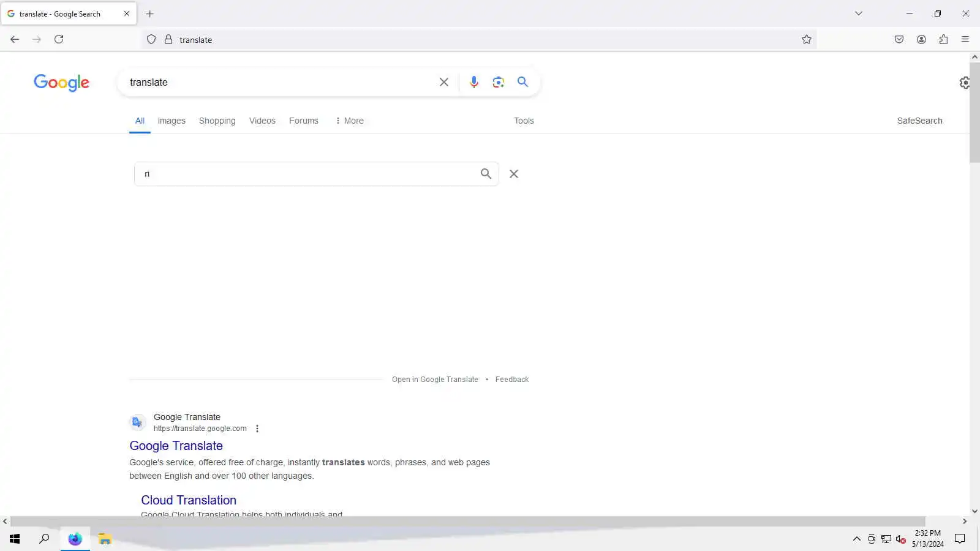Expand the list all tabs chevron
This screenshot has width=980, height=551.
point(859,13)
